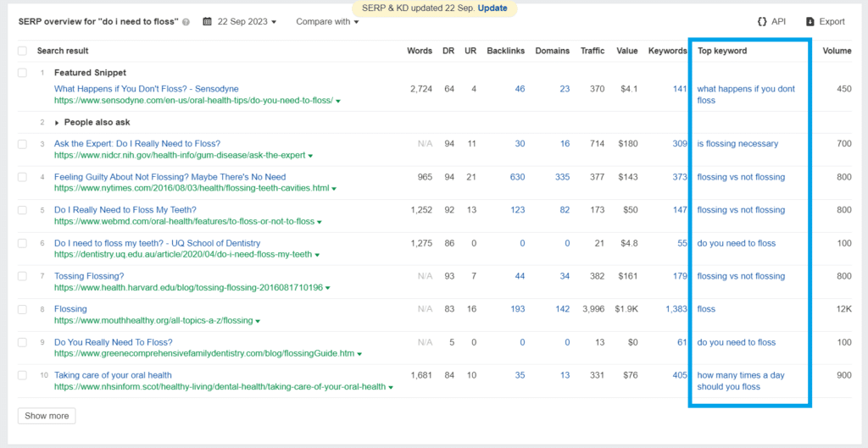This screenshot has height=448, width=868.
Task: Open the Feeling Guilty About Not Flossing result
Action: point(170,177)
